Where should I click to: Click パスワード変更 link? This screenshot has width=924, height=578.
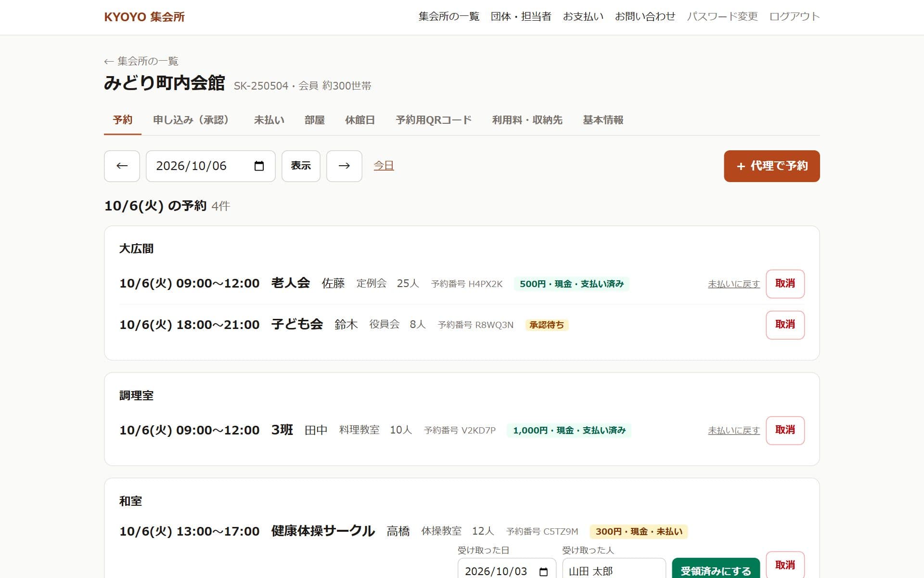click(x=722, y=16)
